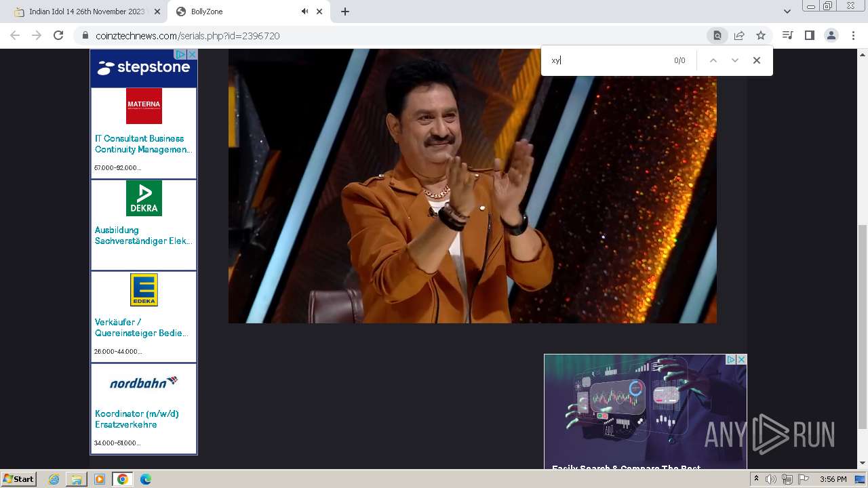The height and width of the screenshot is (488, 868).
Task: Select the Chrome taskbar button
Action: (123, 479)
